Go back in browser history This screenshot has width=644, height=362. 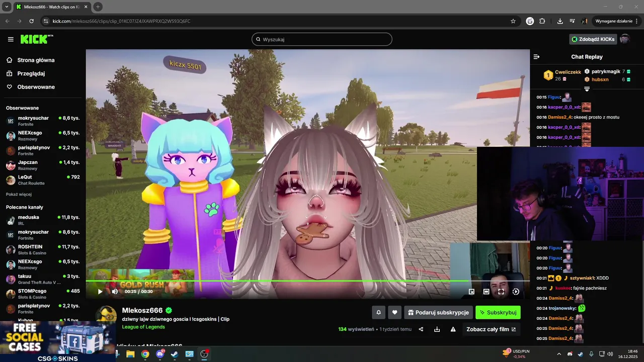point(7,21)
